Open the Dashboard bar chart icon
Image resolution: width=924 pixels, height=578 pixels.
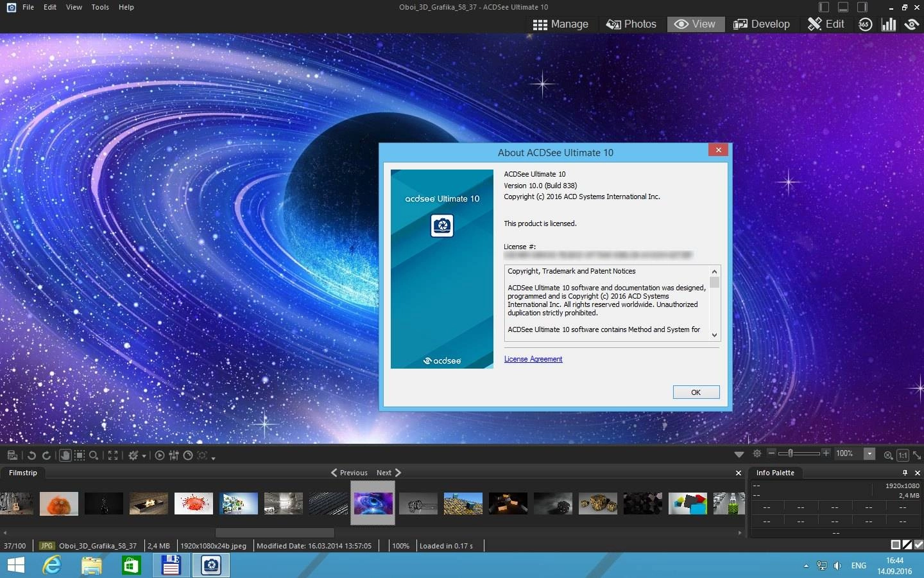coord(889,24)
